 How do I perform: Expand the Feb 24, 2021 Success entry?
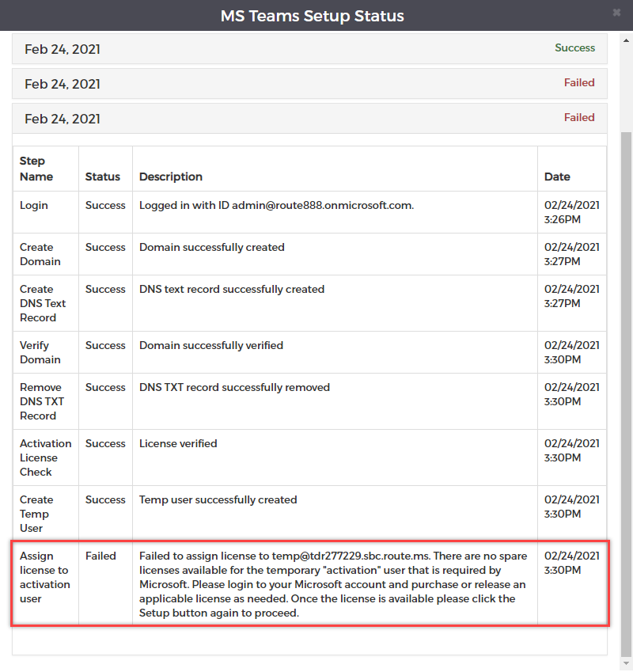[309, 49]
